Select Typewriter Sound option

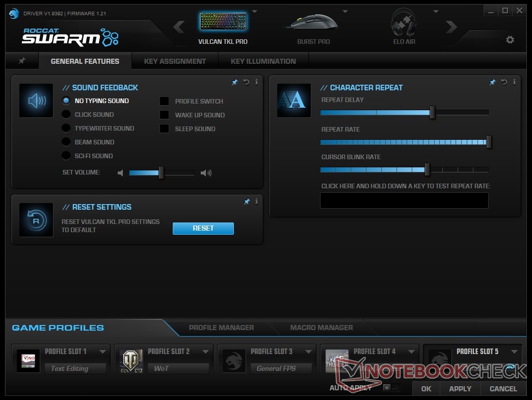pyautogui.click(x=66, y=128)
